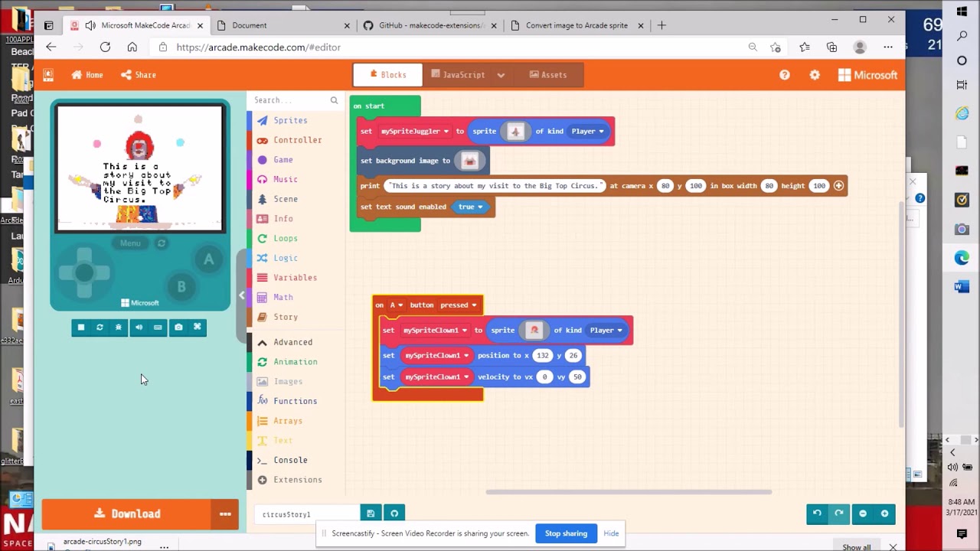Open the Arrays block category
The width and height of the screenshot is (980, 551).
click(287, 421)
